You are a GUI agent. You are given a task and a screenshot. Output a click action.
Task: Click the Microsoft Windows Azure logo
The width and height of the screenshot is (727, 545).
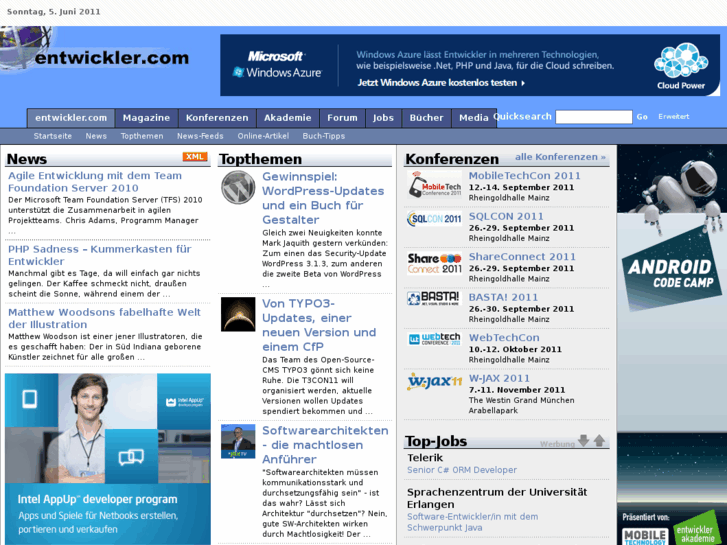[277, 64]
